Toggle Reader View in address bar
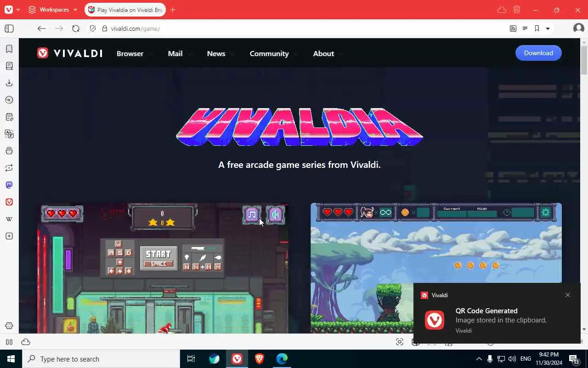Screen dimensions: 588x368 525,29
